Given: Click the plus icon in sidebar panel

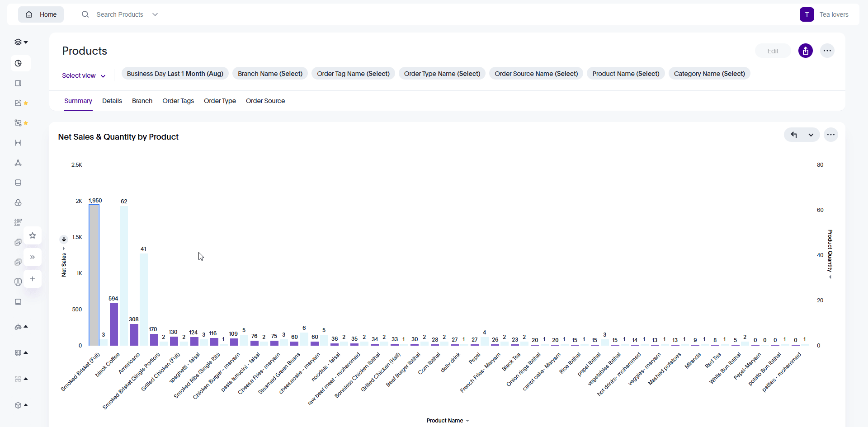Looking at the screenshot, I should point(33,279).
